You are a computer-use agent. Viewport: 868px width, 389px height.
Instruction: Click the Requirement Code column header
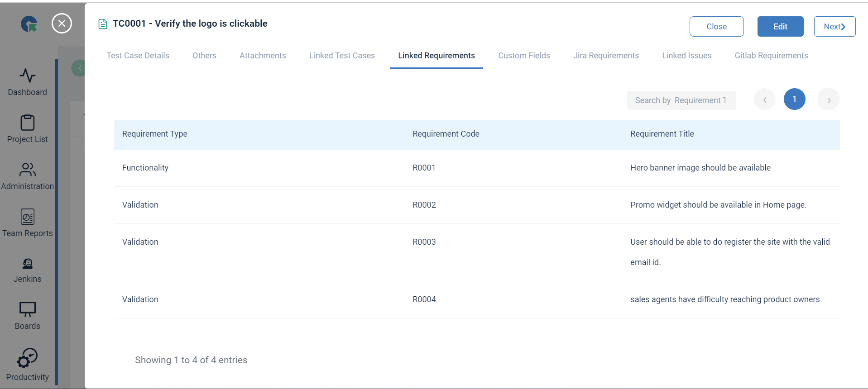coord(446,134)
